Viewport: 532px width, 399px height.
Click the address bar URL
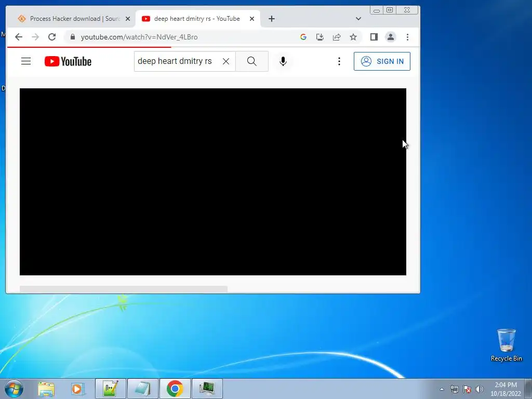(x=139, y=37)
